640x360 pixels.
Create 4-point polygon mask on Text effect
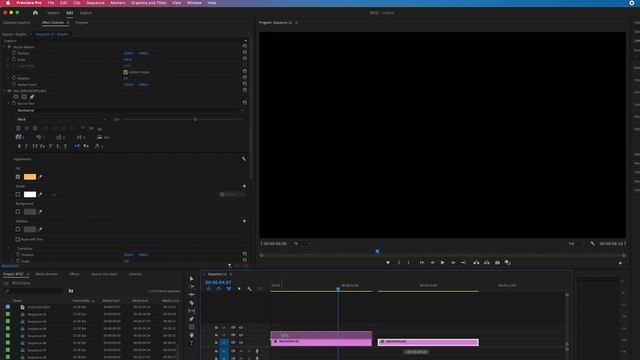[24, 97]
